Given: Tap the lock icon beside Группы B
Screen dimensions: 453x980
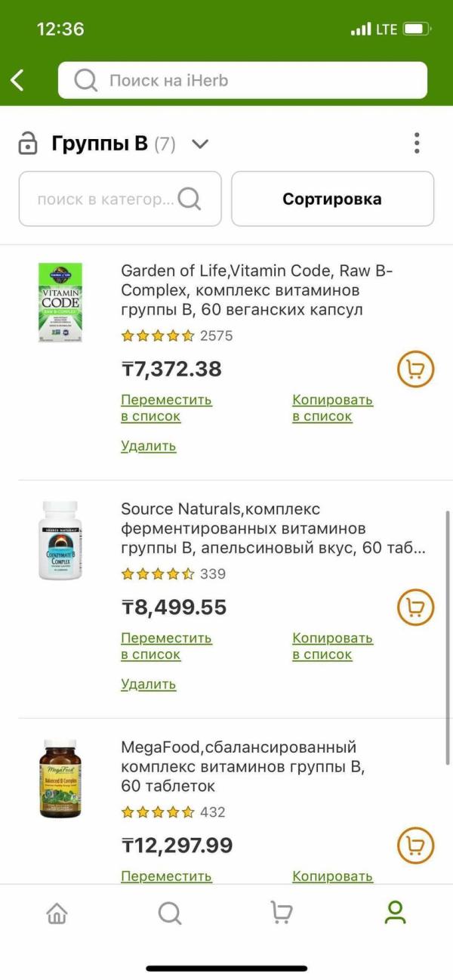Looking at the screenshot, I should coord(28,144).
